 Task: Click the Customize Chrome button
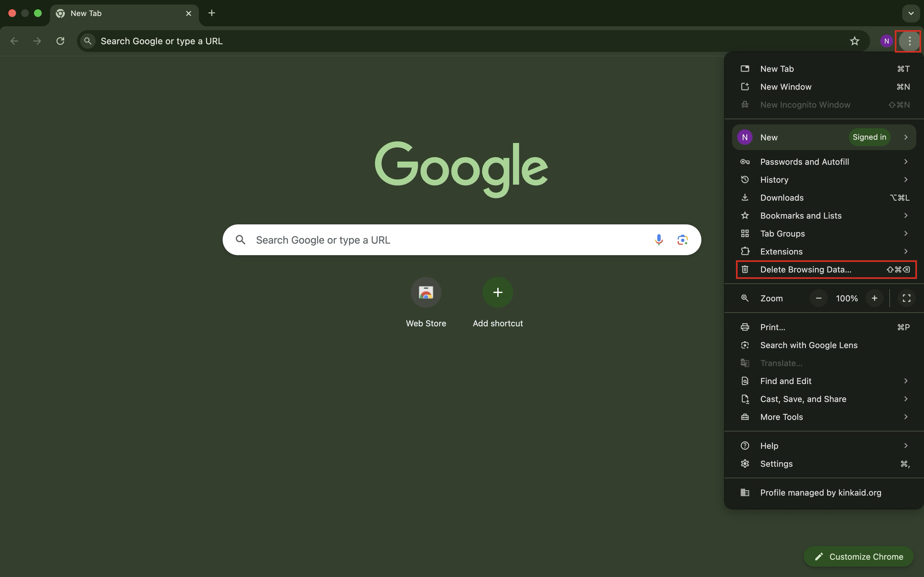858,557
